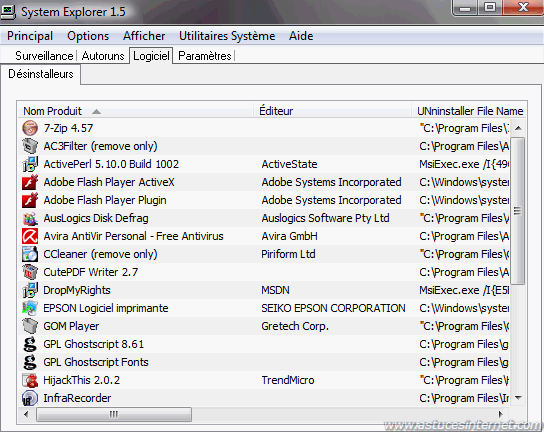Click the horizontal scrollbar left arrow

coord(26,414)
